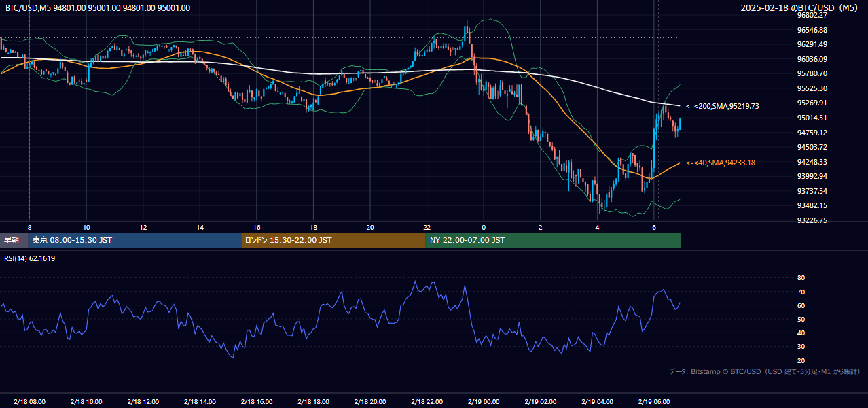
Task: Click the ロンドン 15:30-22:00 JST session bar
Action: tap(333, 240)
